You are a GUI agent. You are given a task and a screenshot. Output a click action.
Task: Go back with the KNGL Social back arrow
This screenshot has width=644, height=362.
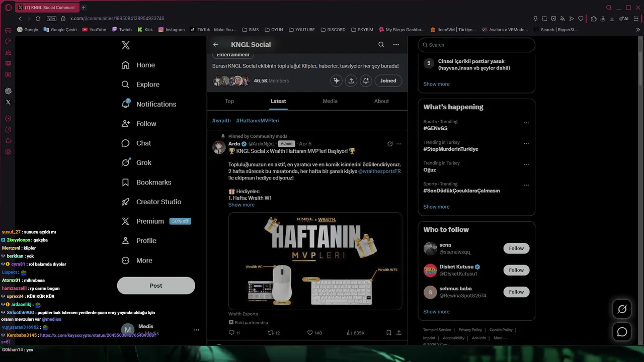click(216, 44)
